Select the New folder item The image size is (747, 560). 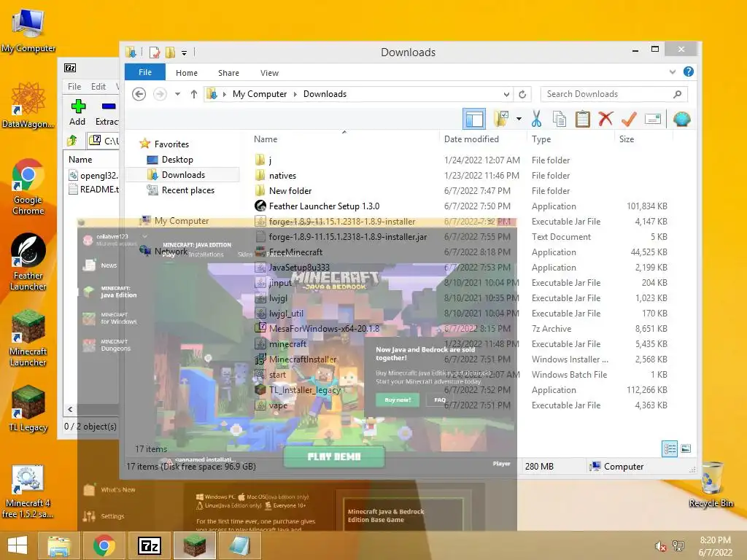pyautogui.click(x=290, y=191)
